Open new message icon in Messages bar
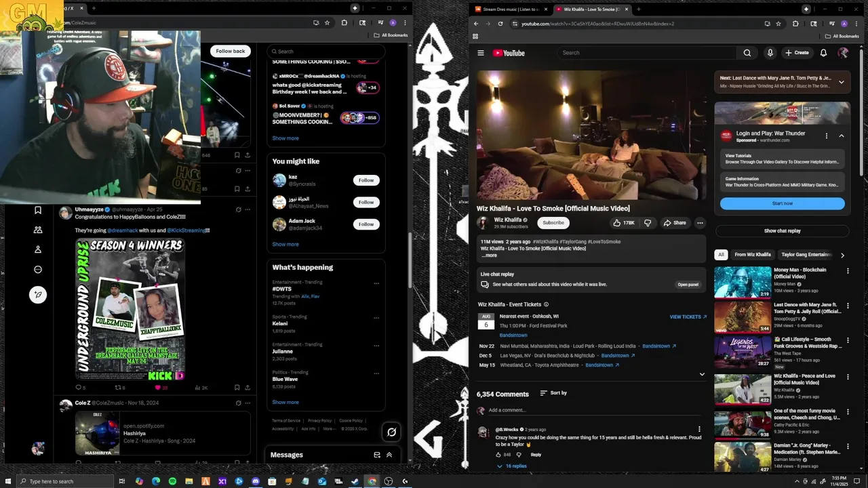The image size is (868, 488). (377, 455)
